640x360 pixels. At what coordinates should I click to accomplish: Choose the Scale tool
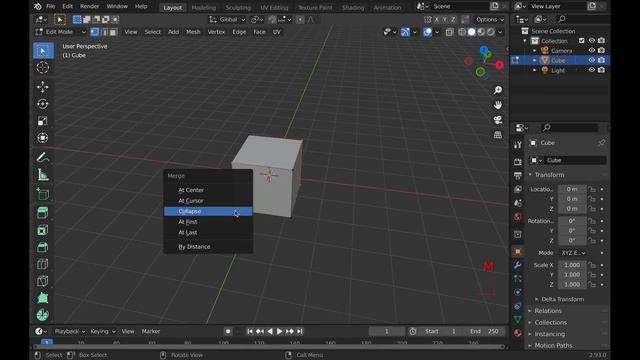[x=43, y=121]
